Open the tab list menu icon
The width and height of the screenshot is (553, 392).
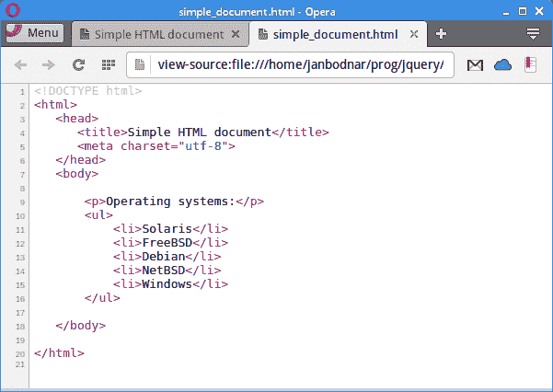pyautogui.click(x=533, y=34)
